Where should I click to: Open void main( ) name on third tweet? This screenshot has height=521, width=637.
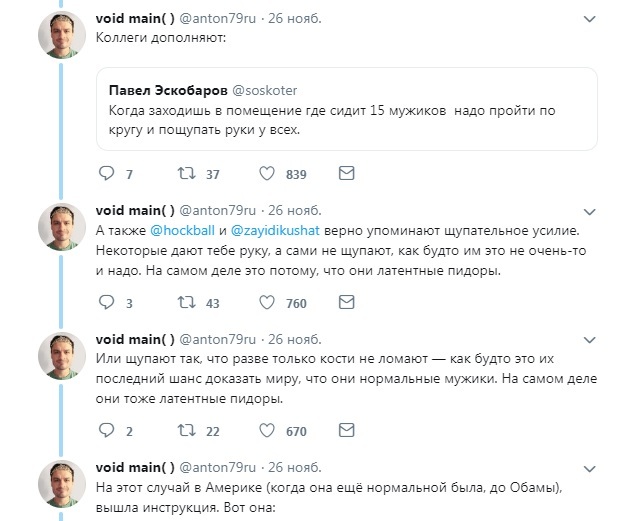click(134, 341)
